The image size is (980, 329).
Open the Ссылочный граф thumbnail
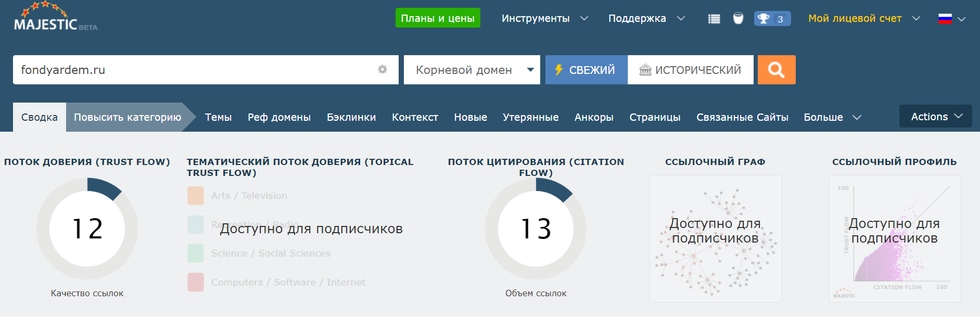click(x=716, y=238)
